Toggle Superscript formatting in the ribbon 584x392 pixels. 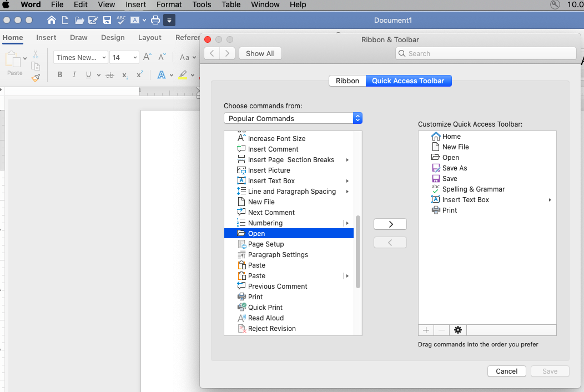coord(140,74)
